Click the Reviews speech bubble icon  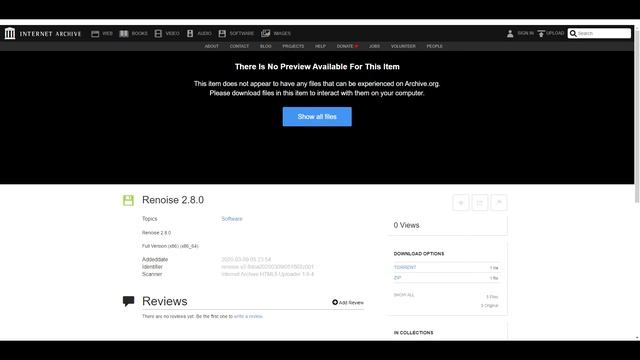pyautogui.click(x=128, y=301)
